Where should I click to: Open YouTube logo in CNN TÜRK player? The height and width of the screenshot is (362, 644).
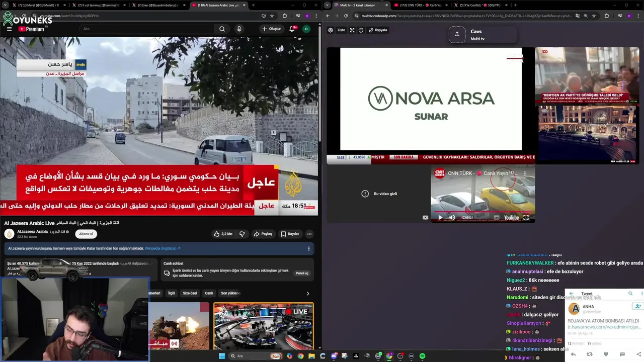[x=511, y=218]
